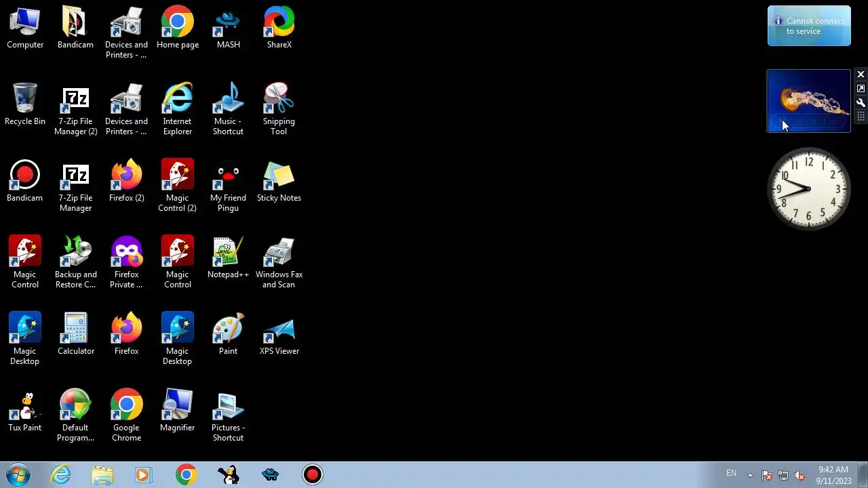Screen dimensions: 868x488
Task: Open 7-Zip File Manager (2) shortcut
Action: 75,110
